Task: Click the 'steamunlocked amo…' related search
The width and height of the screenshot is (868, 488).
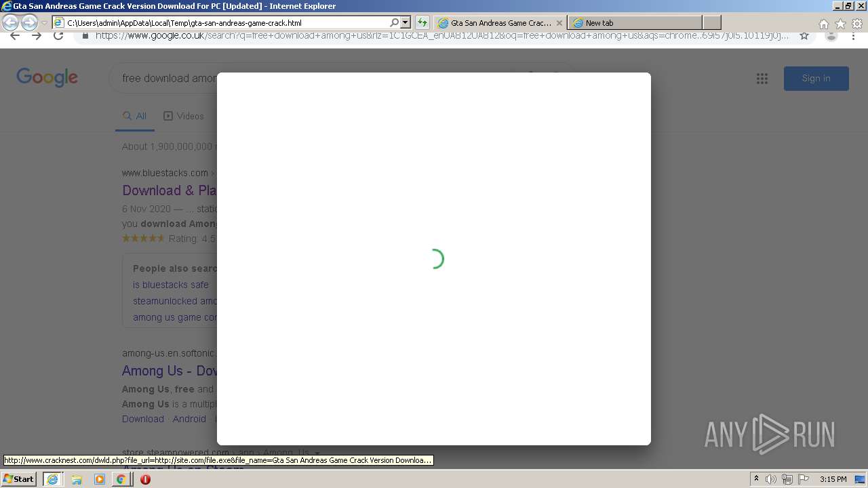Action: 175,301
